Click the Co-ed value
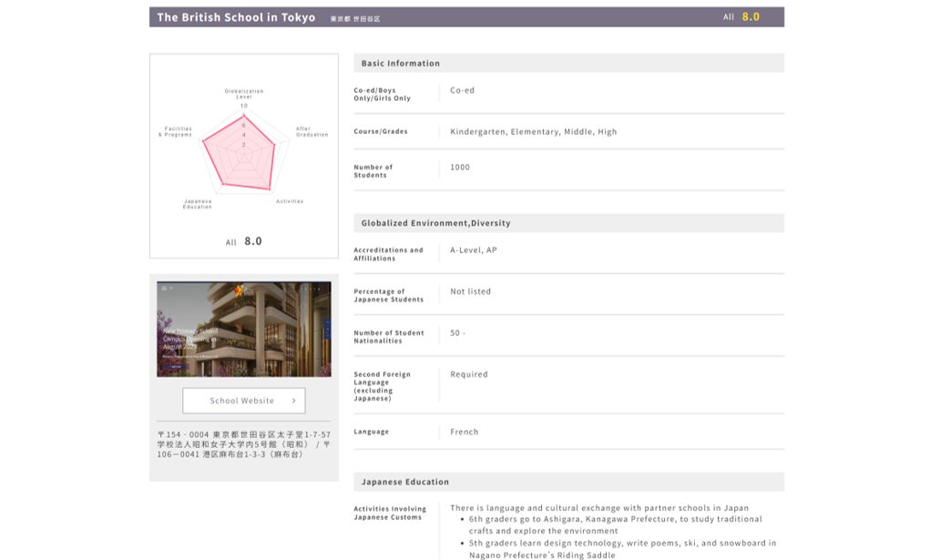The width and height of the screenshot is (930, 560). click(x=462, y=91)
